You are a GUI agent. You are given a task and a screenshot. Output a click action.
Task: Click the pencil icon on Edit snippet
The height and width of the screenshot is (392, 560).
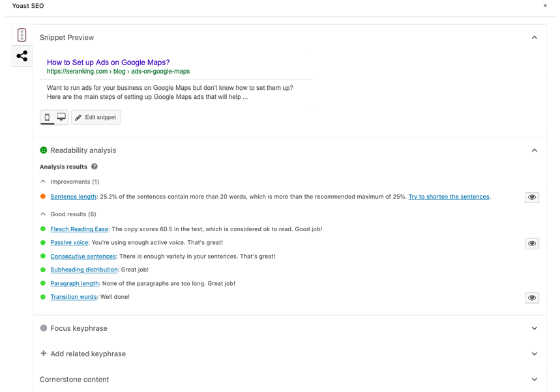(78, 117)
